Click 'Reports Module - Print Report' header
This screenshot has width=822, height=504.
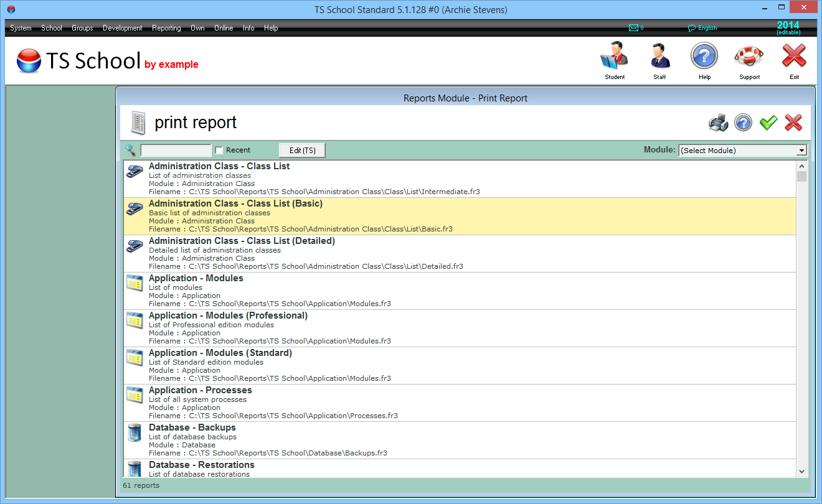[x=465, y=98]
